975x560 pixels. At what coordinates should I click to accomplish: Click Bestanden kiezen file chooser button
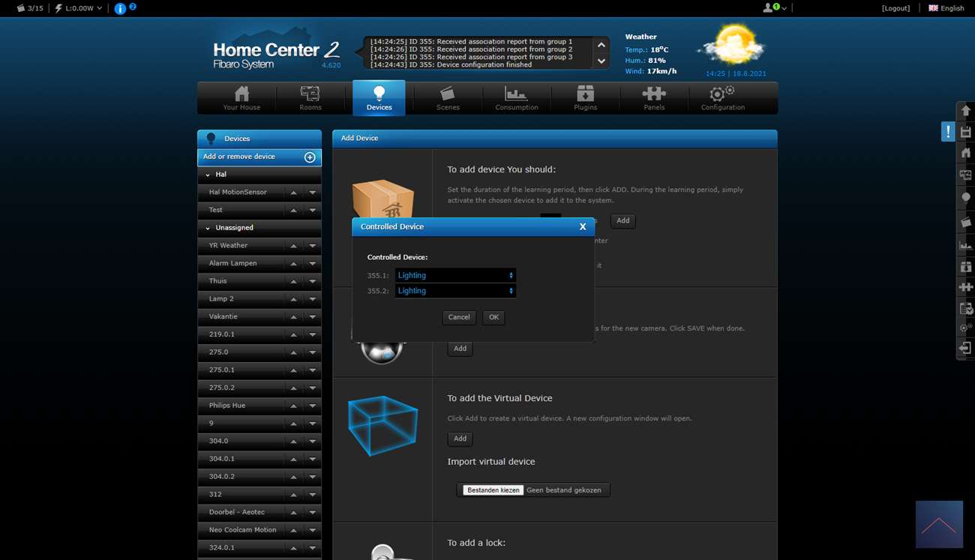click(x=493, y=490)
